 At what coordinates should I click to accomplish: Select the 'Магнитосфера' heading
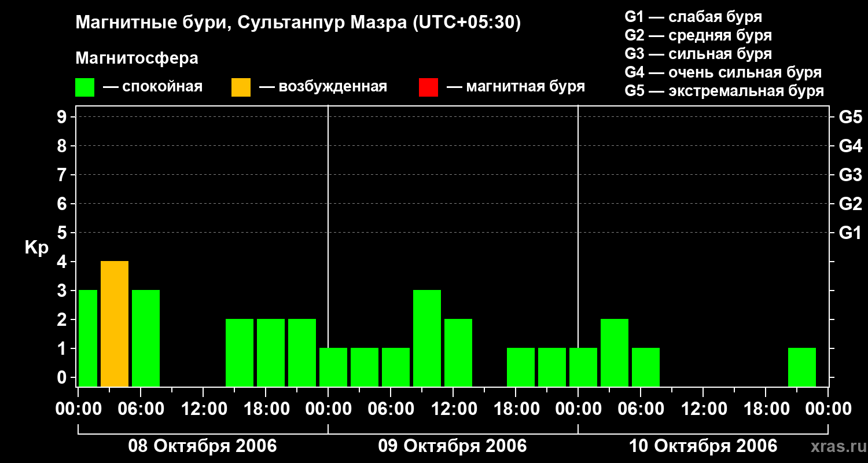[x=137, y=58]
